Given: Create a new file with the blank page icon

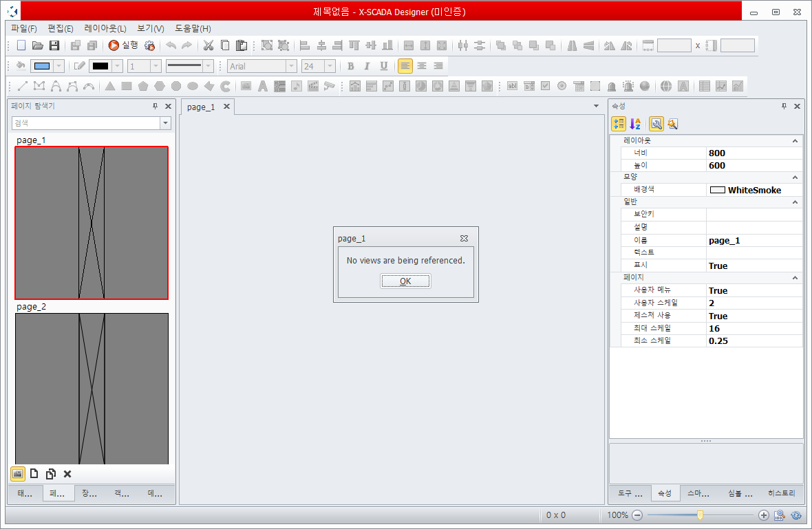Looking at the screenshot, I should (x=21, y=45).
